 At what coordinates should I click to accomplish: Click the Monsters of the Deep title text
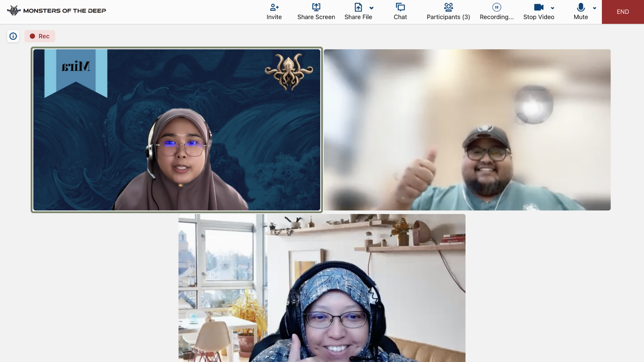[65, 11]
